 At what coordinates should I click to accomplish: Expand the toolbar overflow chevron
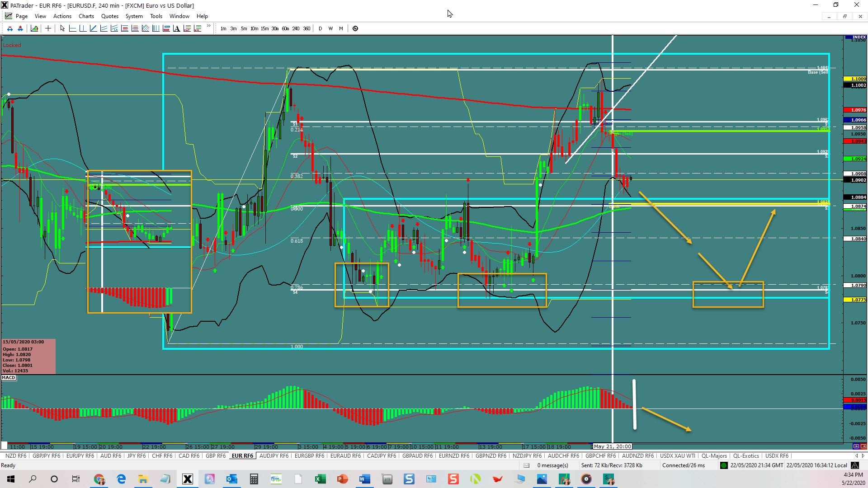[208, 26]
